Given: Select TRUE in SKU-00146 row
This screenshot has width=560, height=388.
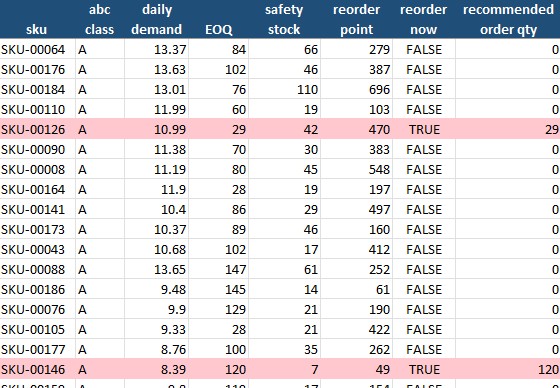Looking at the screenshot, I should [x=424, y=369].
